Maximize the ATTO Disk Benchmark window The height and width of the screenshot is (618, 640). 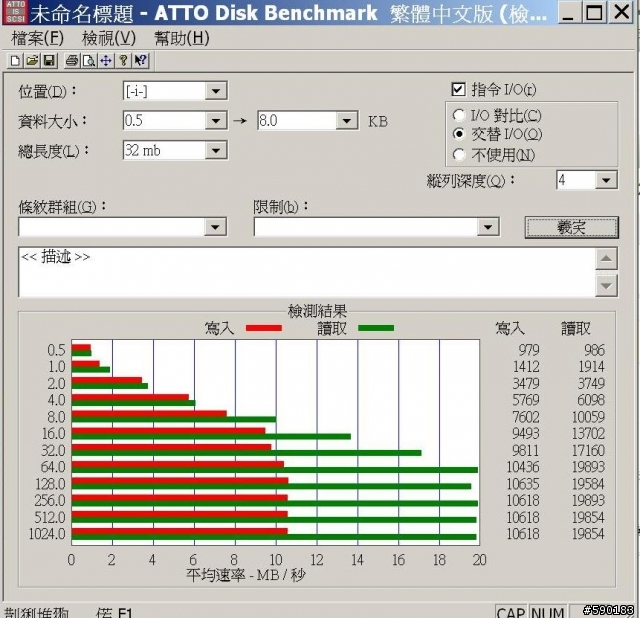click(594, 12)
